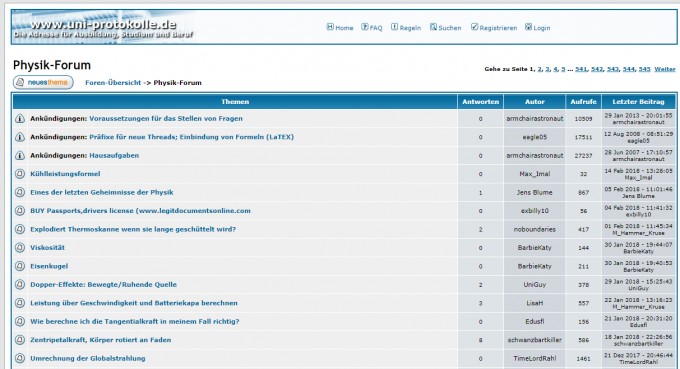Viewport: 680px width, 369px height.
Task: Go to page 4 of the forum
Action: [555, 69]
